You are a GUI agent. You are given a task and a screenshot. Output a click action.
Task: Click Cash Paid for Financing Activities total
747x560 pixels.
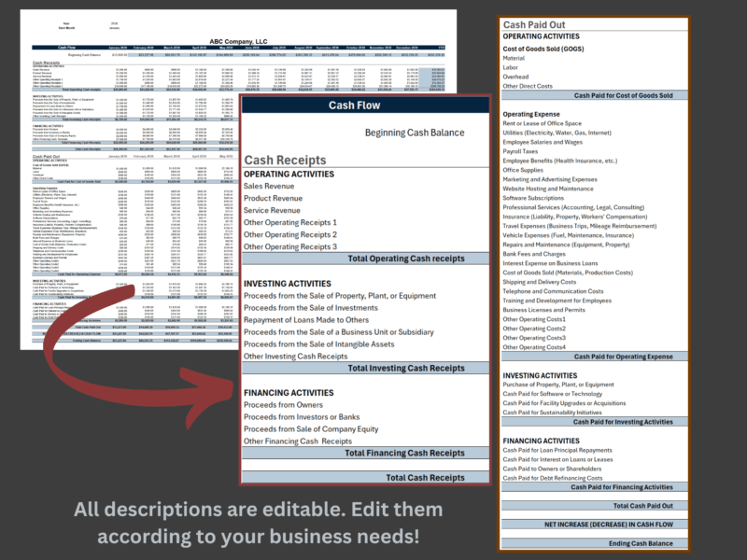595,487
